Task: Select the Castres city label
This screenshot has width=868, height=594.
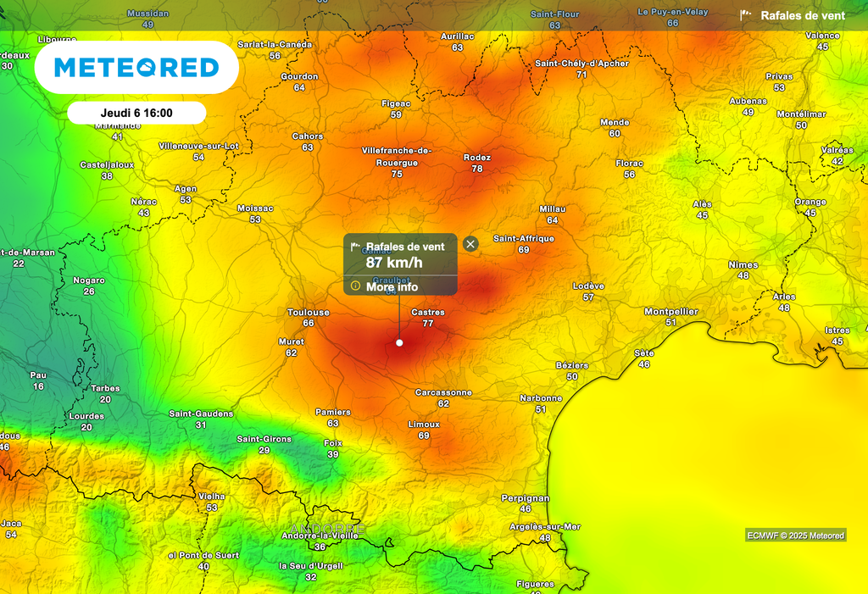Action: click(x=428, y=313)
